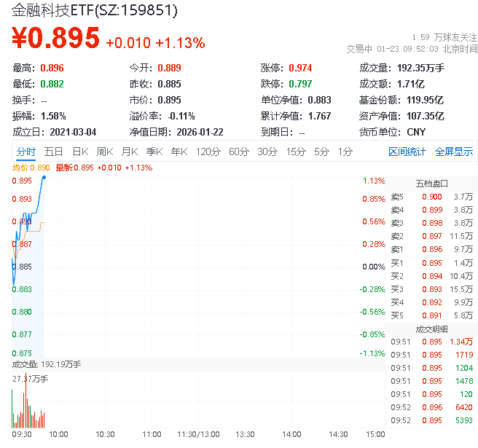Select the 1分 interval tab
The width and height of the screenshot is (478, 448).
(x=345, y=152)
